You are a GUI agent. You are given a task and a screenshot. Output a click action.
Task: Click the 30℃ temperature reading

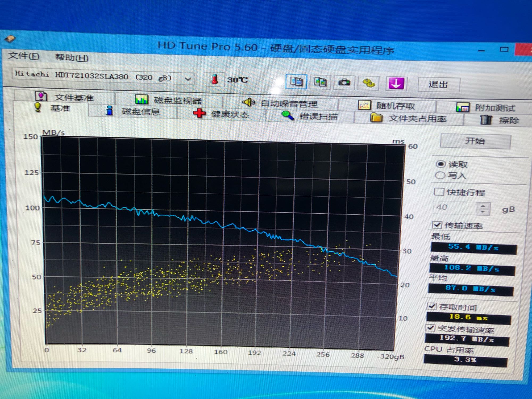click(238, 80)
